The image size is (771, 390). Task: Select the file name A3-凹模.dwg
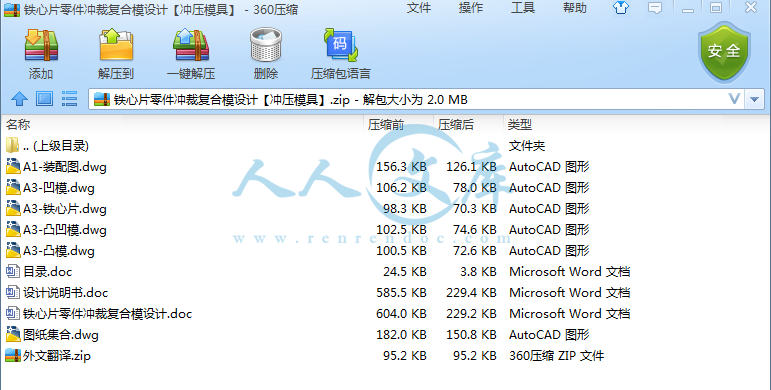pyautogui.click(x=59, y=188)
